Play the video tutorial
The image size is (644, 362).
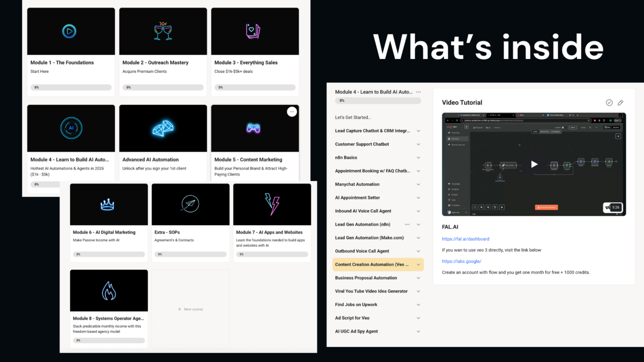[534, 164]
